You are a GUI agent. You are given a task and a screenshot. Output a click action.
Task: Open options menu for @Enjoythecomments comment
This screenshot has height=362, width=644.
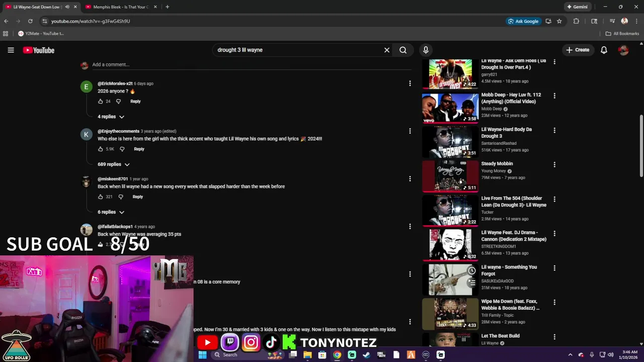click(410, 131)
